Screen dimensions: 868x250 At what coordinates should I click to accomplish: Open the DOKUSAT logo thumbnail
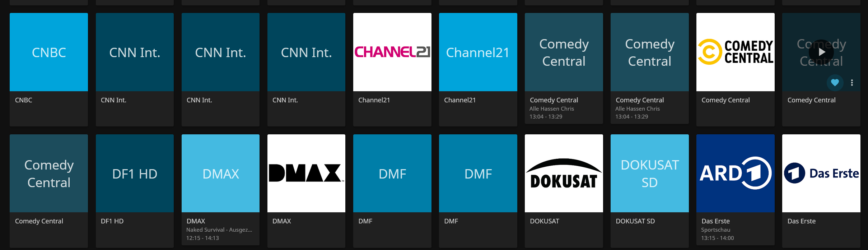pyautogui.click(x=564, y=173)
